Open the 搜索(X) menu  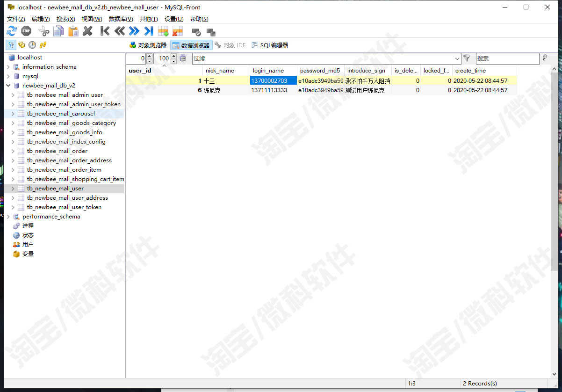(65, 19)
